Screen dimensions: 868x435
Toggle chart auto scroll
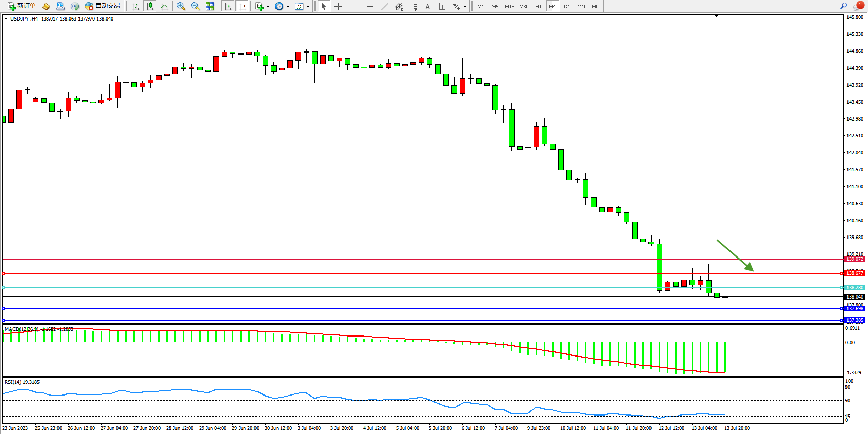[x=228, y=6]
